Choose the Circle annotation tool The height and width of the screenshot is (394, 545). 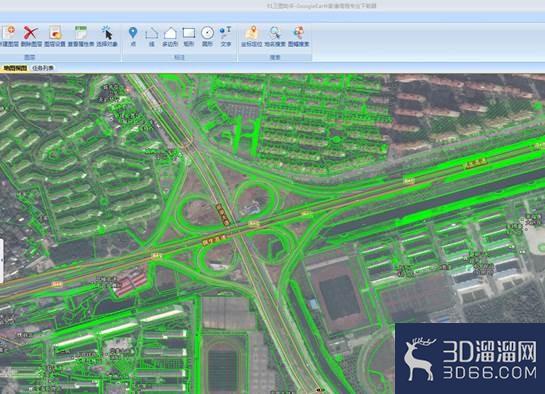pos(208,36)
